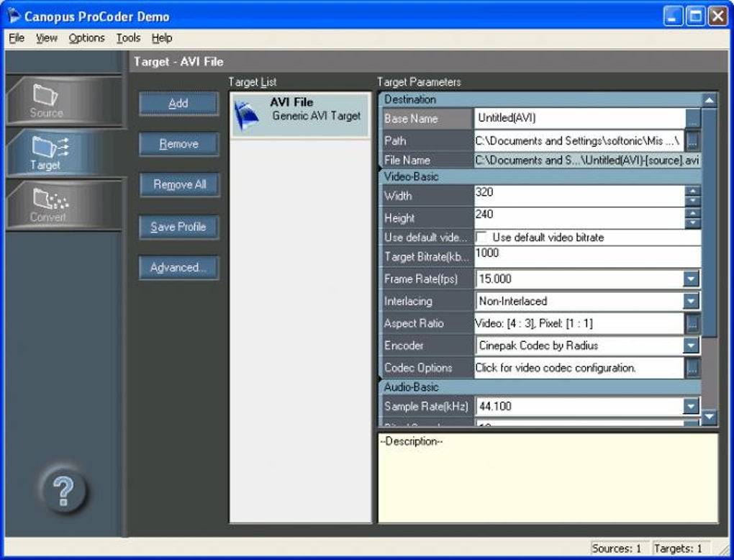Expand Frame Rate(fps) dropdown
This screenshot has height=560, width=734.
[x=691, y=279]
